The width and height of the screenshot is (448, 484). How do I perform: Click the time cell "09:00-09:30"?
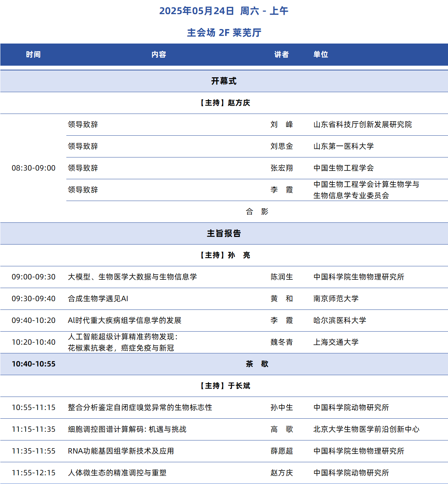34,277
